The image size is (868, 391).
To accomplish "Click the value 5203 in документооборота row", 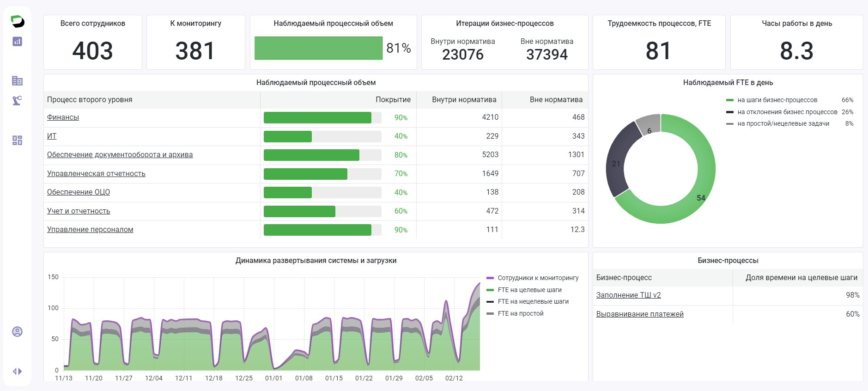I will tap(490, 154).
